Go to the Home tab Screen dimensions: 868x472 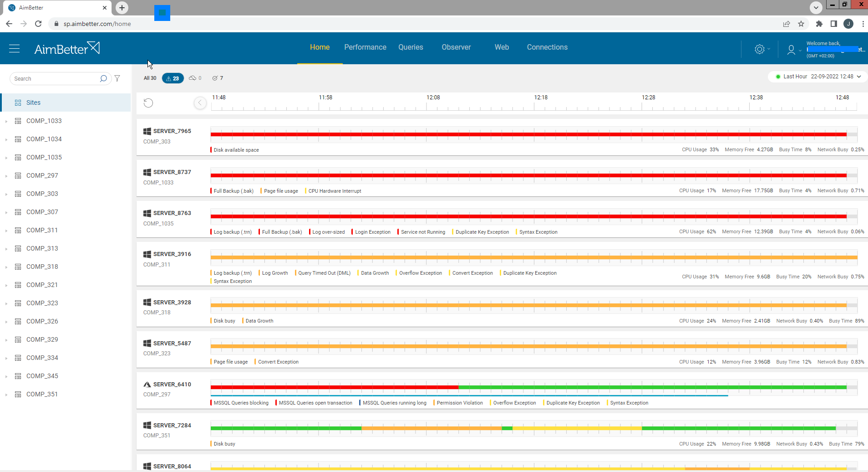point(320,47)
